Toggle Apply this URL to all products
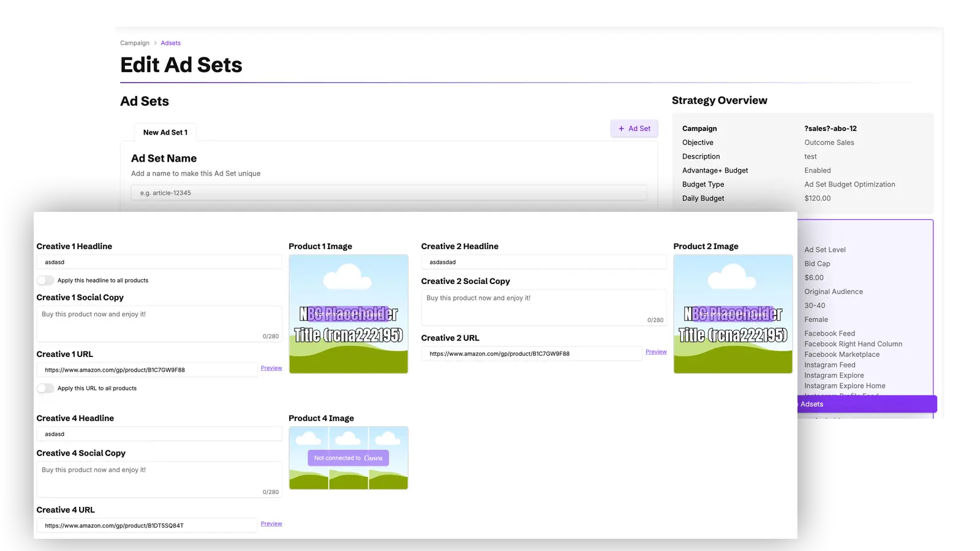980x551 pixels. tap(45, 388)
